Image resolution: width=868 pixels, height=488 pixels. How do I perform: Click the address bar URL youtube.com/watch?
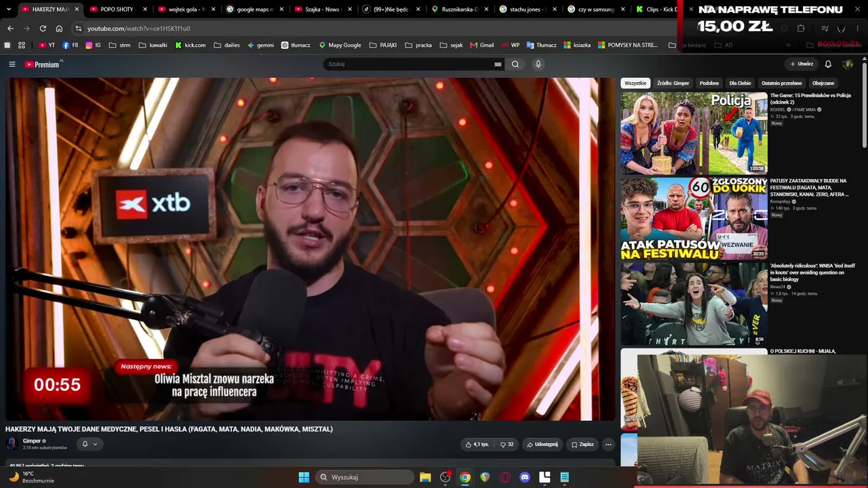[138, 28]
